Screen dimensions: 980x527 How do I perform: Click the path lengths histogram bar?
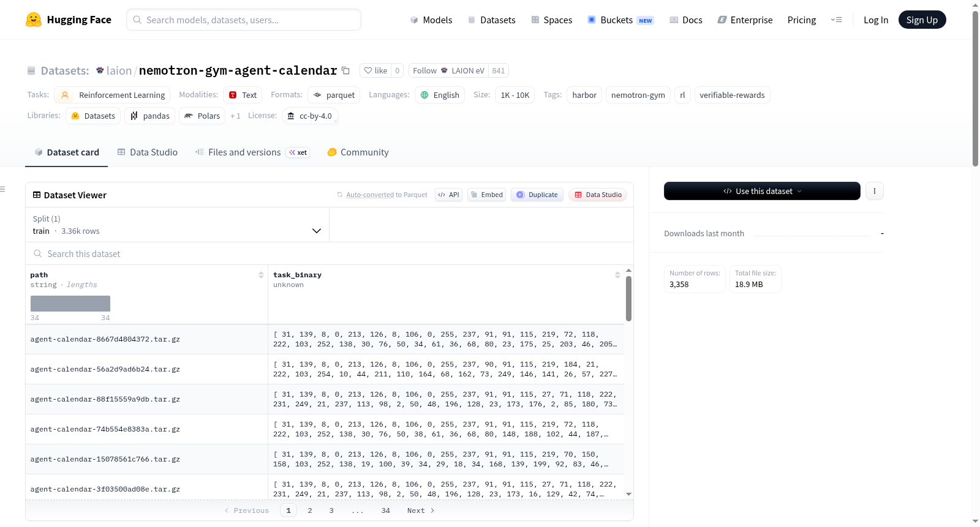click(x=70, y=304)
